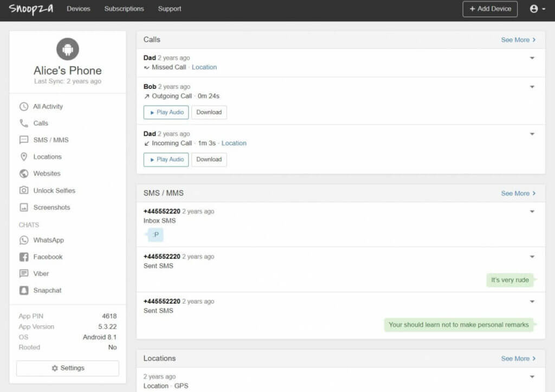Click the "Your should learn" message bubble

(x=459, y=325)
